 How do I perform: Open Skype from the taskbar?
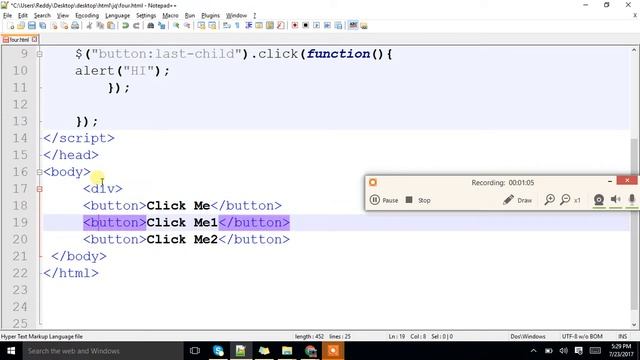218,351
